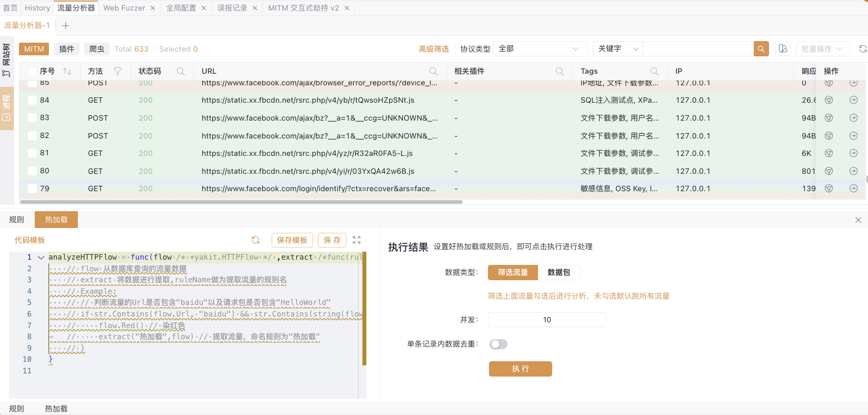
Task: Switch to History tab
Action: pos(37,8)
